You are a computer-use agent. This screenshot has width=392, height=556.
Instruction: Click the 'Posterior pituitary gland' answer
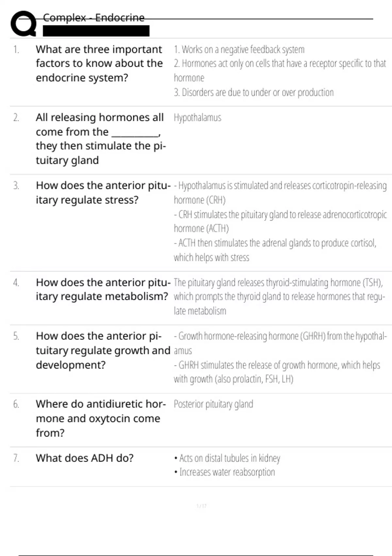click(213, 404)
